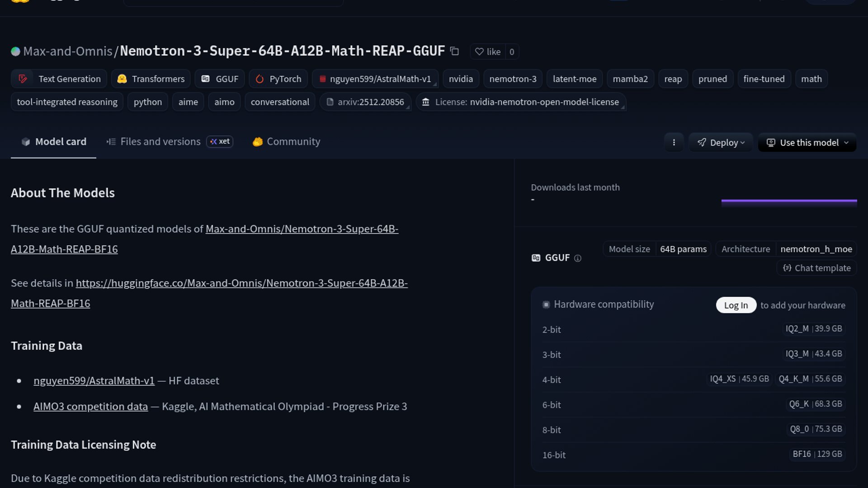Open the nguyen599/AstralMath-v1 dataset tag
Viewport: 868px width, 488px height.
[375, 79]
